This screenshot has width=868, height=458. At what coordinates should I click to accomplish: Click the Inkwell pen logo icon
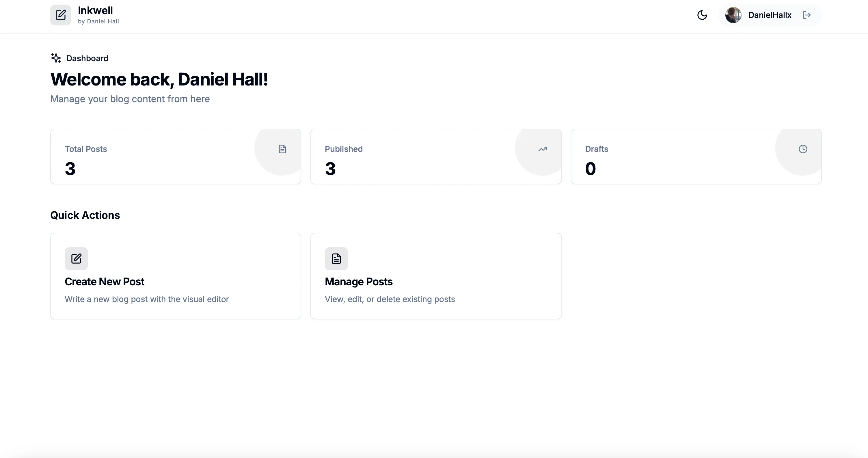[60, 15]
